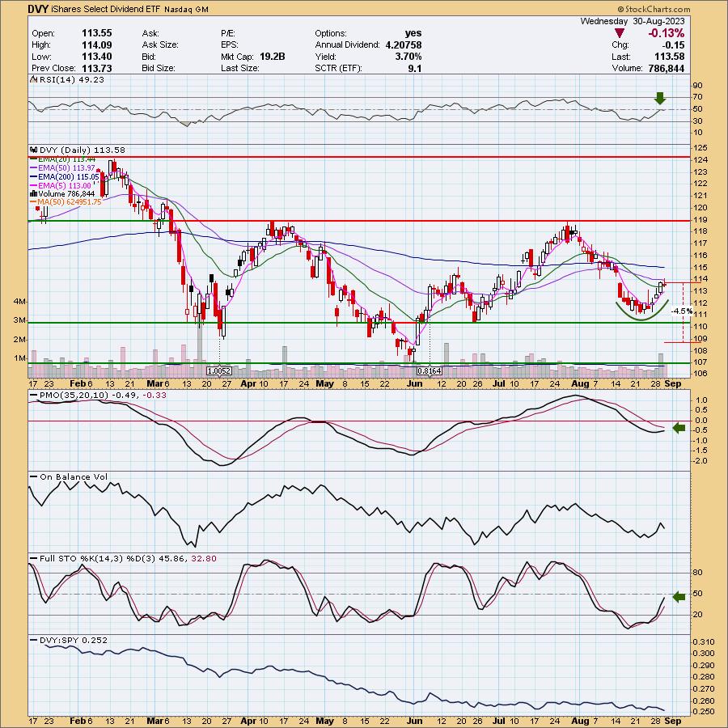The width and height of the screenshot is (728, 728).
Task: Click the DVY ticker symbol in header
Action: click(38, 9)
